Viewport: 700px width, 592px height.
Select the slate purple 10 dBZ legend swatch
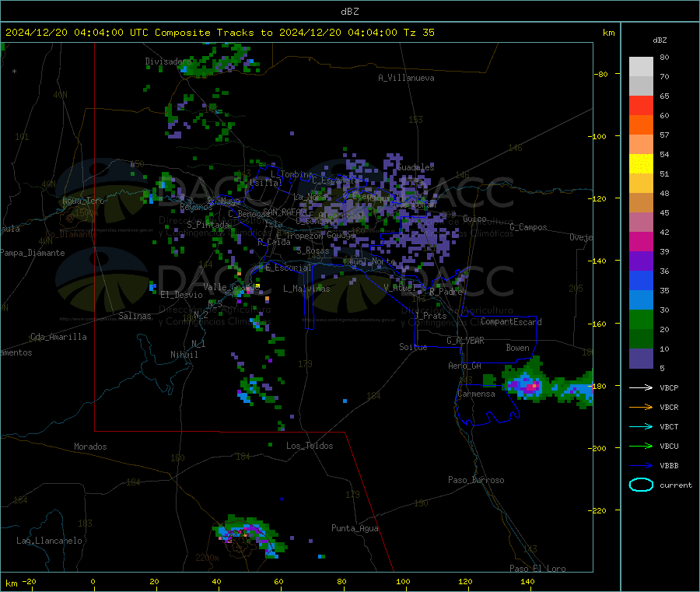(x=641, y=359)
